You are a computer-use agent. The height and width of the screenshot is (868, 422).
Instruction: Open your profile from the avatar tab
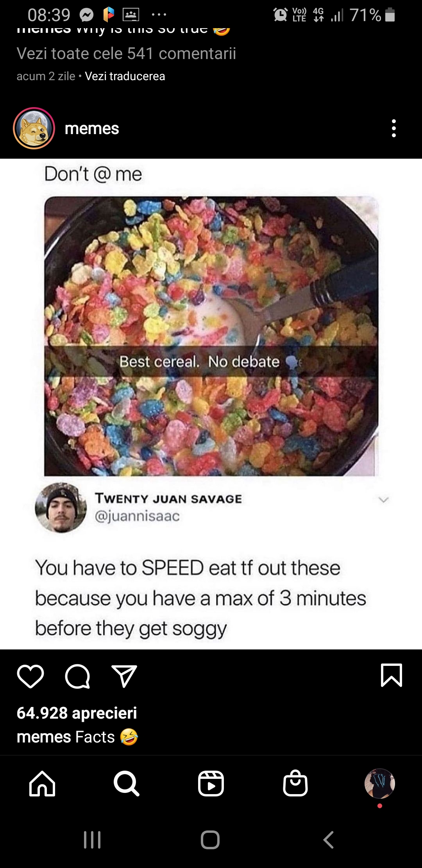tap(380, 784)
